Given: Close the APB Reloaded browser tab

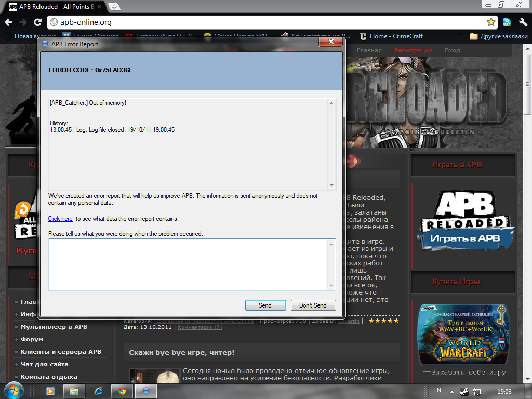Looking at the screenshot, I should pyautogui.click(x=99, y=7).
